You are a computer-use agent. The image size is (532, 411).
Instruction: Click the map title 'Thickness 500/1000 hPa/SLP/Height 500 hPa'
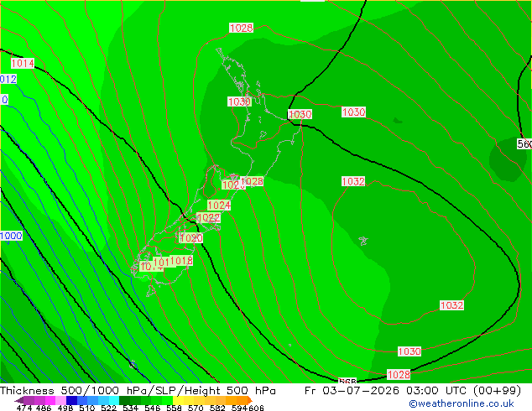pos(138,391)
